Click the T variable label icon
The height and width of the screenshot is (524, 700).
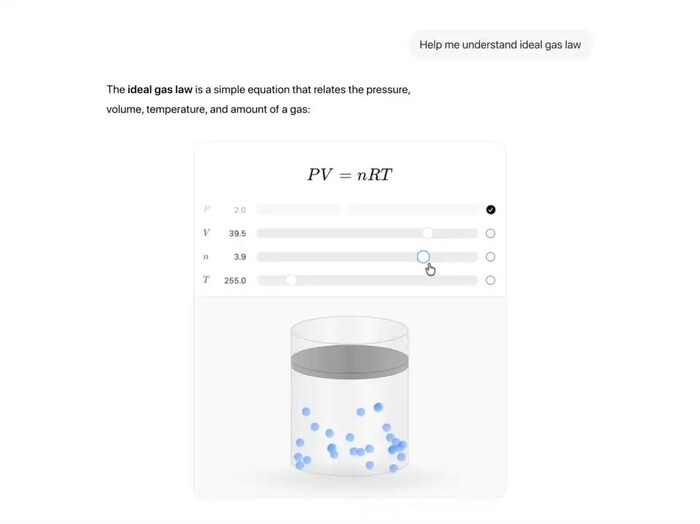(207, 280)
